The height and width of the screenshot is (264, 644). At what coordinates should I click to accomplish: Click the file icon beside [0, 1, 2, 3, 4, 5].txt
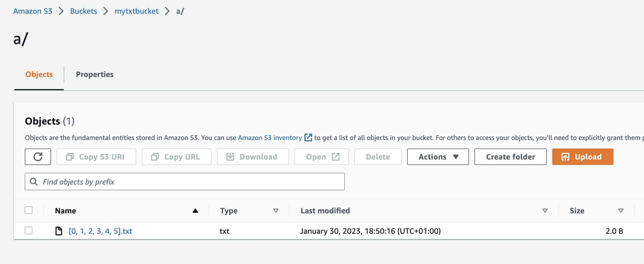point(59,231)
